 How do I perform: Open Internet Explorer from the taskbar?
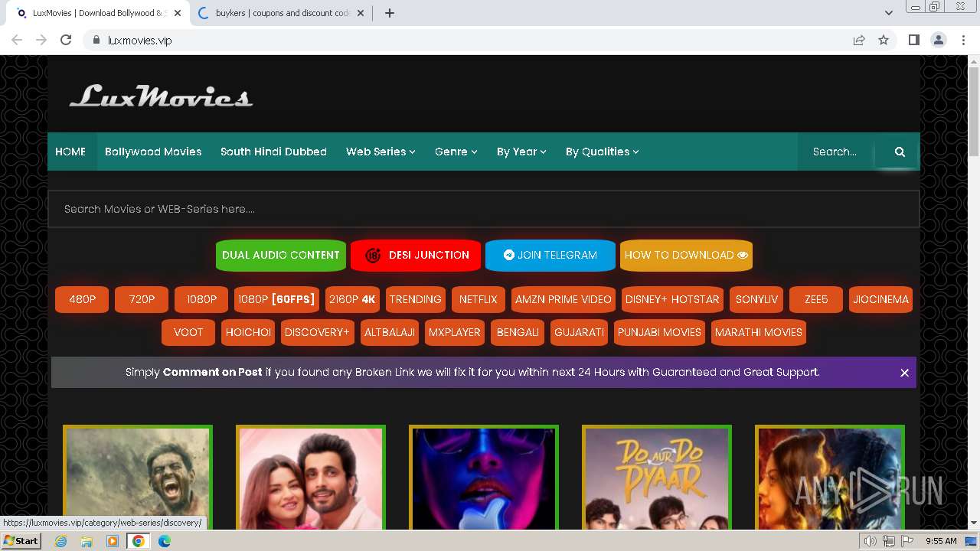tap(60, 541)
